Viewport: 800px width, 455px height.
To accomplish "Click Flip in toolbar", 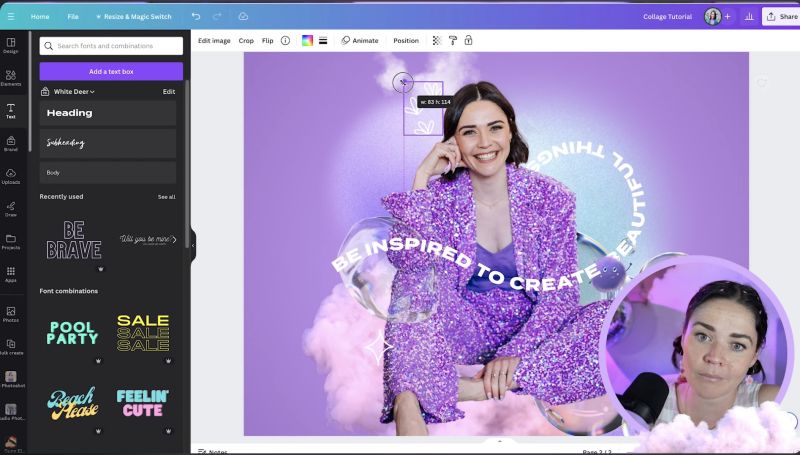I will (x=267, y=40).
